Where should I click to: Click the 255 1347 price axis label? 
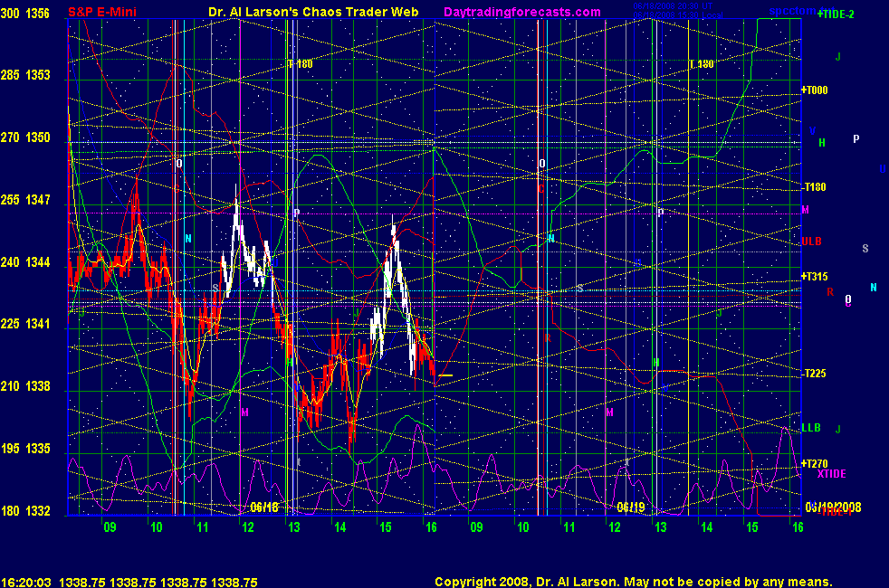coord(25,199)
